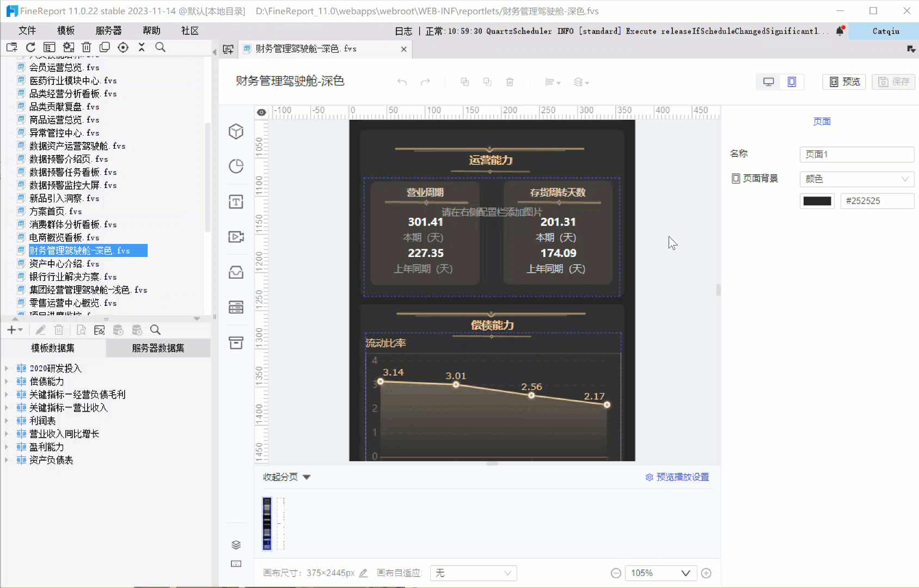Open the align dropdown in canvas toolbar

pyautogui.click(x=553, y=82)
